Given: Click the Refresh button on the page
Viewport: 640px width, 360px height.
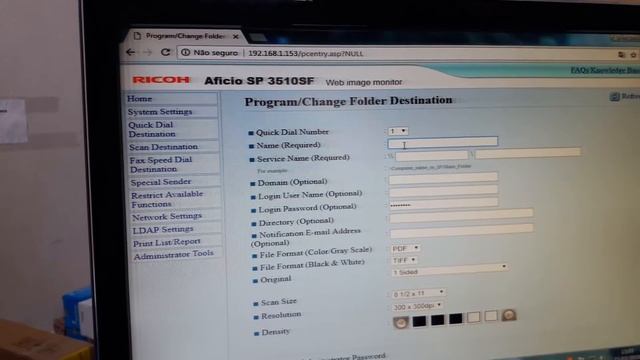Looking at the screenshot, I should point(625,96).
